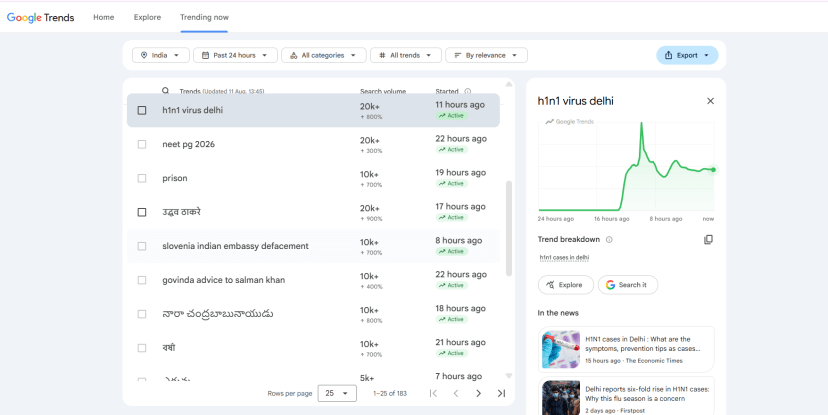Screen dimensions: 828x415
Task: Copy trend breakdown with the copy icon
Action: click(708, 240)
